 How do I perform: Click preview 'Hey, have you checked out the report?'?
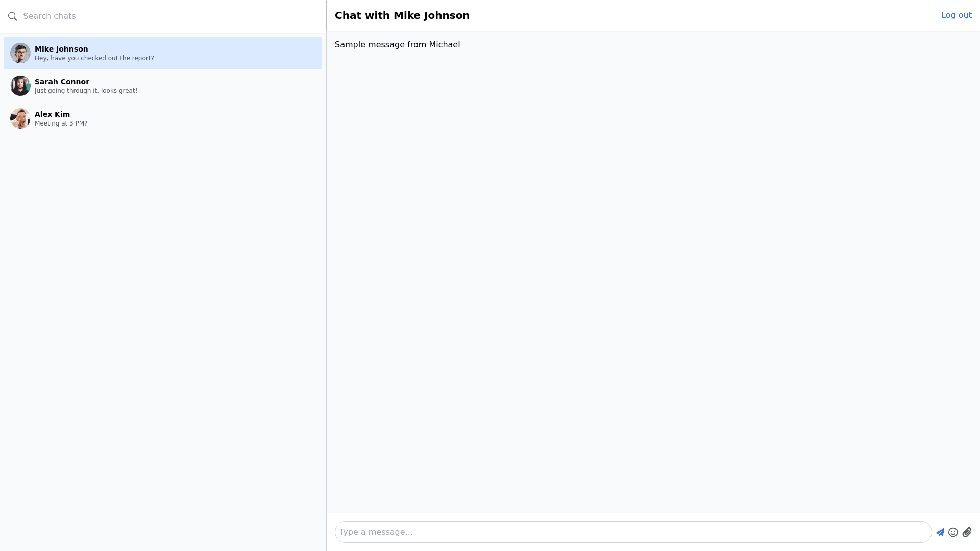click(x=94, y=58)
